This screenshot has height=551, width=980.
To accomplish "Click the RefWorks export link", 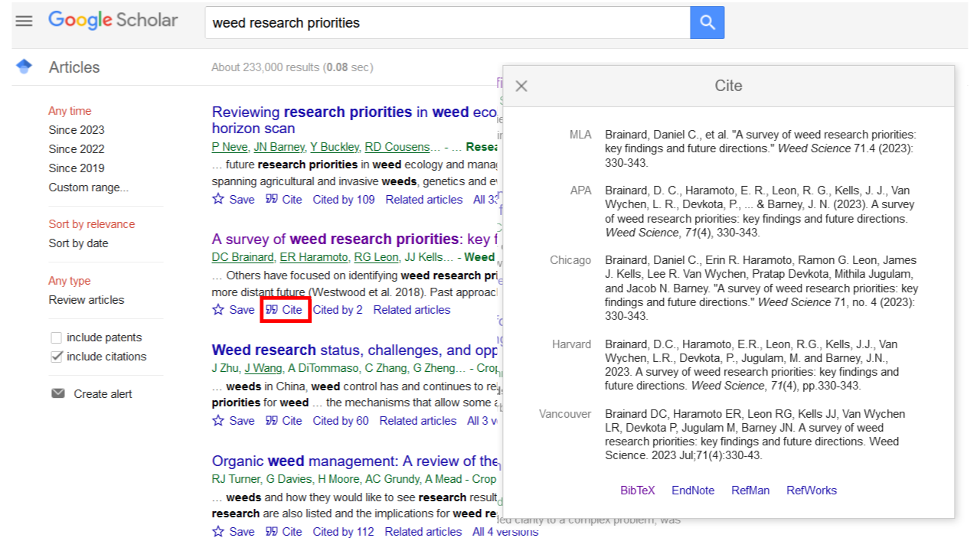I will click(811, 491).
